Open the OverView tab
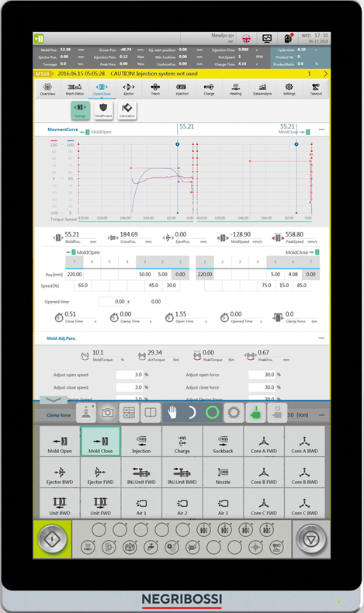This screenshot has height=613, width=364. [x=47, y=89]
